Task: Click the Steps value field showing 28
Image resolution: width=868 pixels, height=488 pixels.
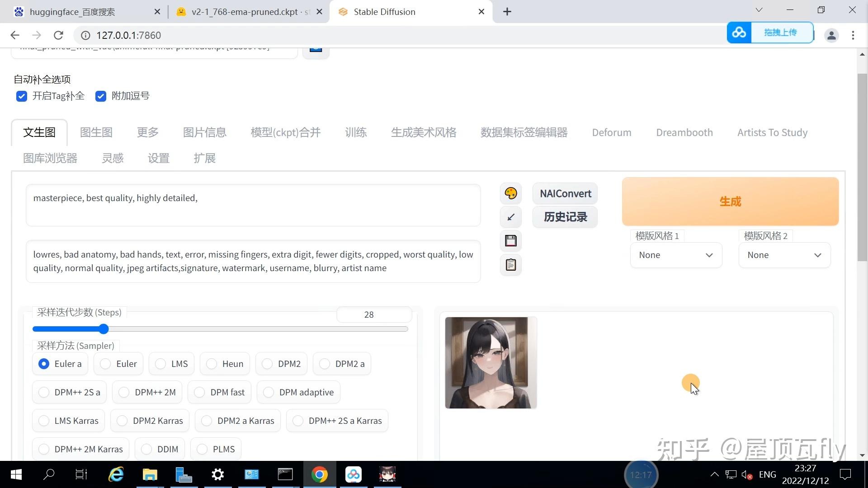Action: point(374,314)
